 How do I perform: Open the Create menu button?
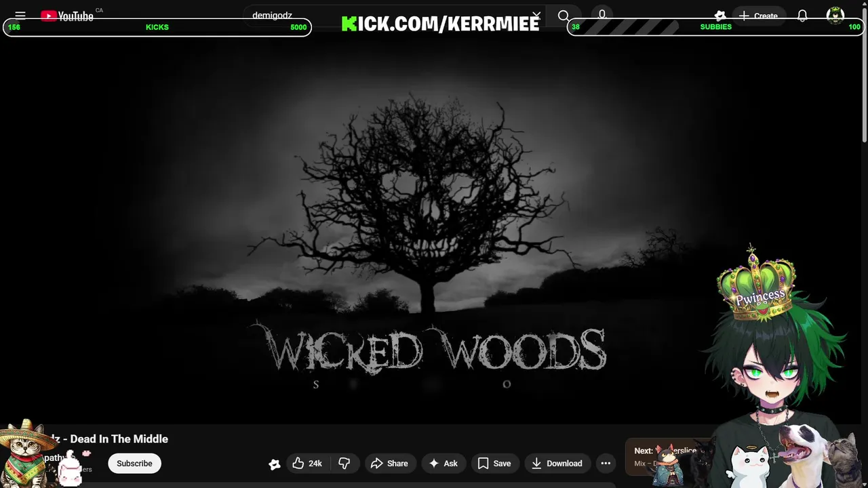pyautogui.click(x=758, y=16)
